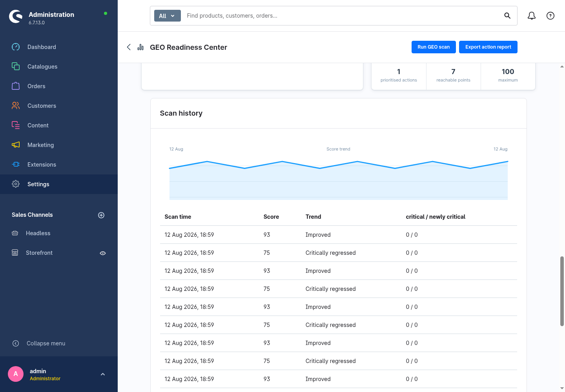Screen dimensions: 565x392
Task: Click the Trend column header
Action: 313,217
